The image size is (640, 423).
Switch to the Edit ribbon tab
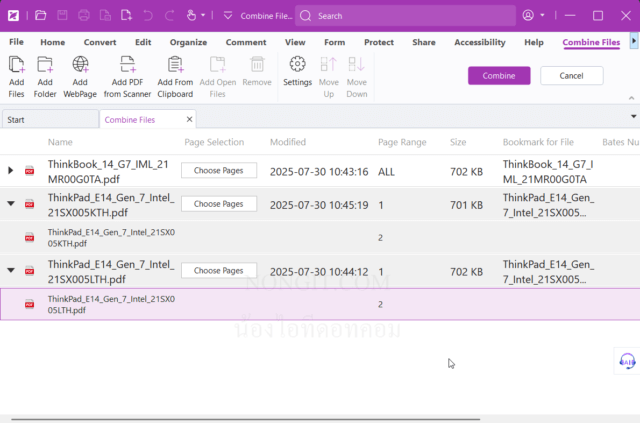(x=143, y=42)
